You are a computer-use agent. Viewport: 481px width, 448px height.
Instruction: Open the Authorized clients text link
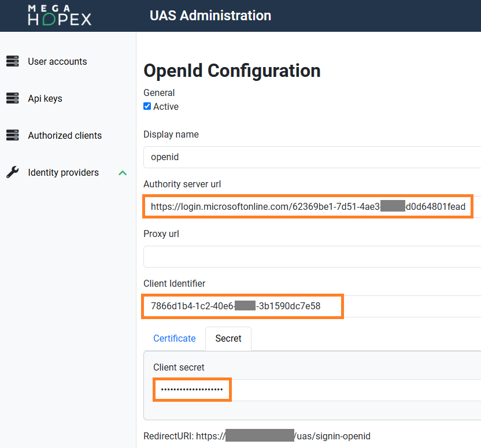65,135
